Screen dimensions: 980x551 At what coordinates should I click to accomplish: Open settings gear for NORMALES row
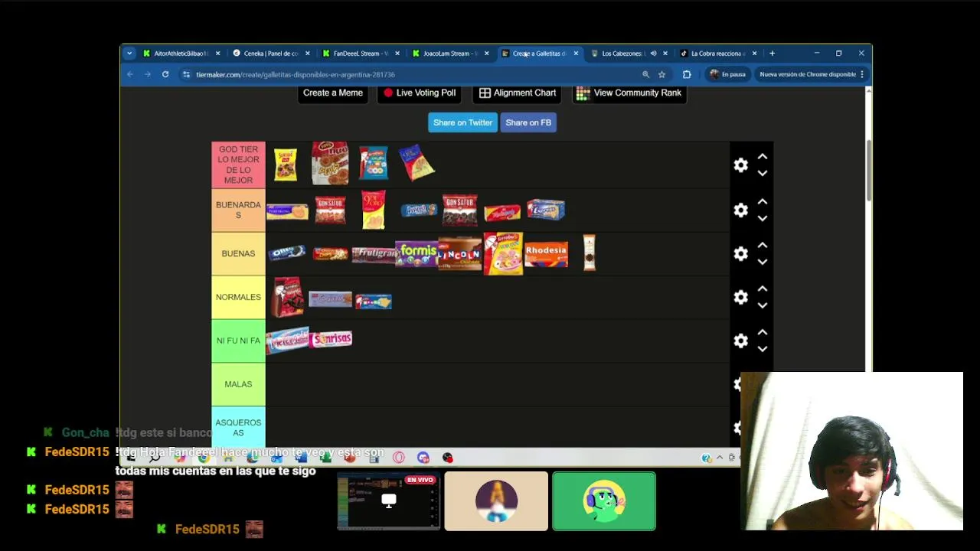tap(740, 297)
